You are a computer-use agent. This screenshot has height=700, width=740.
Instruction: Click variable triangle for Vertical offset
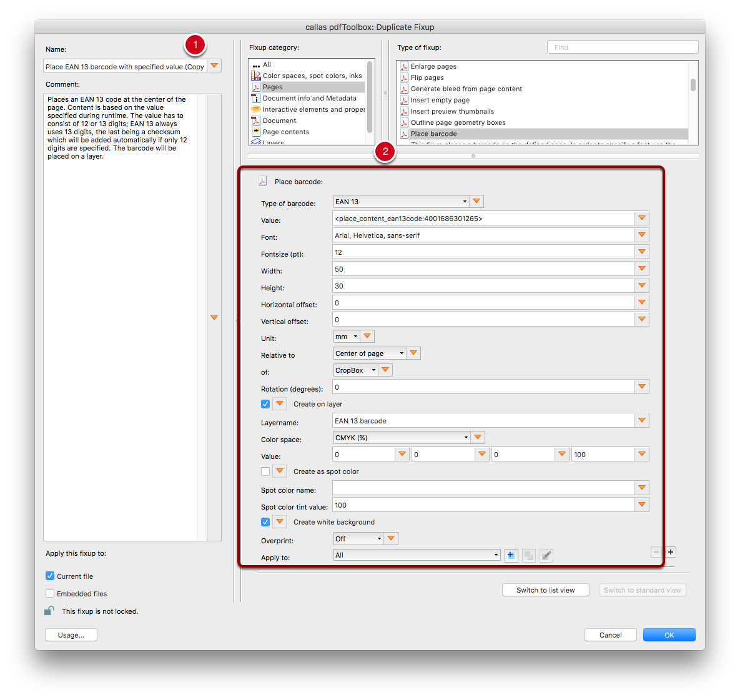[642, 320]
